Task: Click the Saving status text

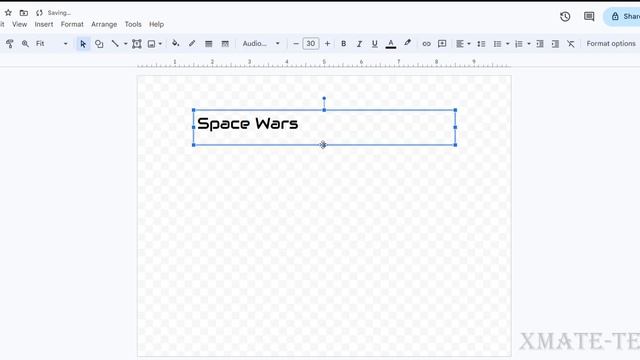Action: click(59, 13)
